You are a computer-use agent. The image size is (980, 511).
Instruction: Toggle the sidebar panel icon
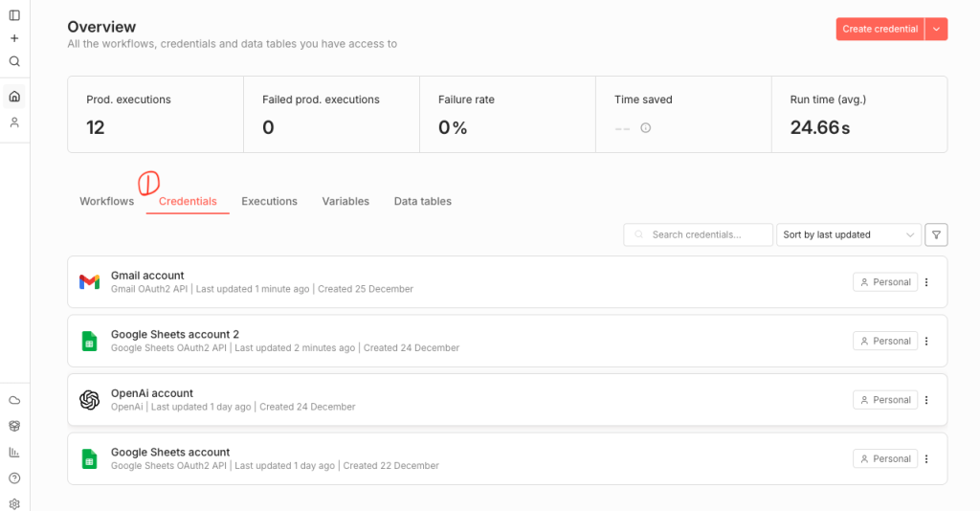click(x=14, y=15)
